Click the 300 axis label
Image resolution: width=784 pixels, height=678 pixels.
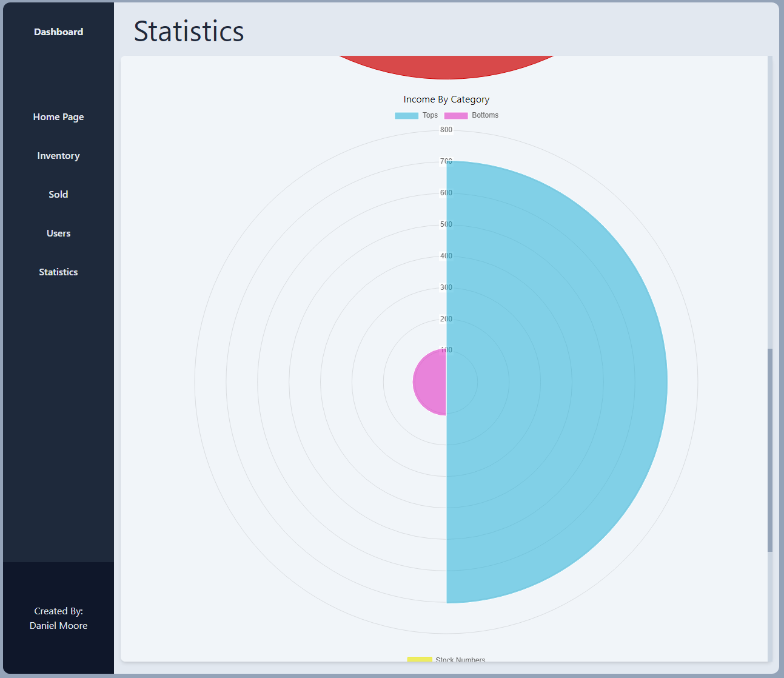point(446,287)
